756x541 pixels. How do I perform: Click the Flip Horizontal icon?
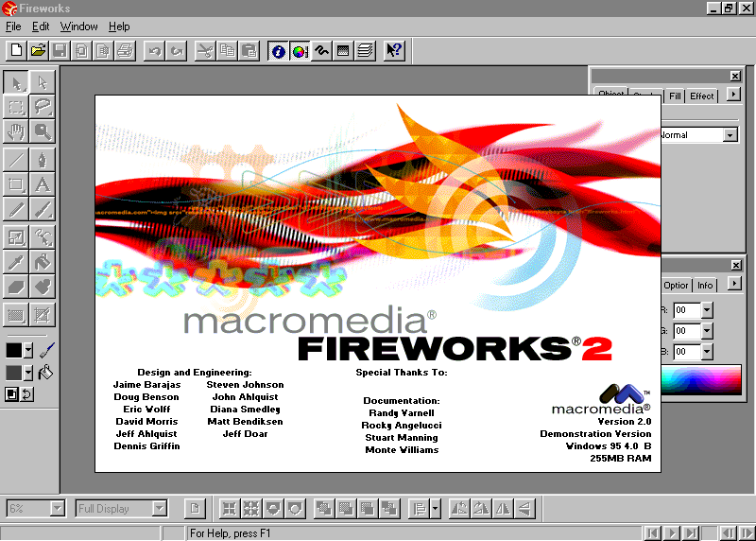pos(503,509)
